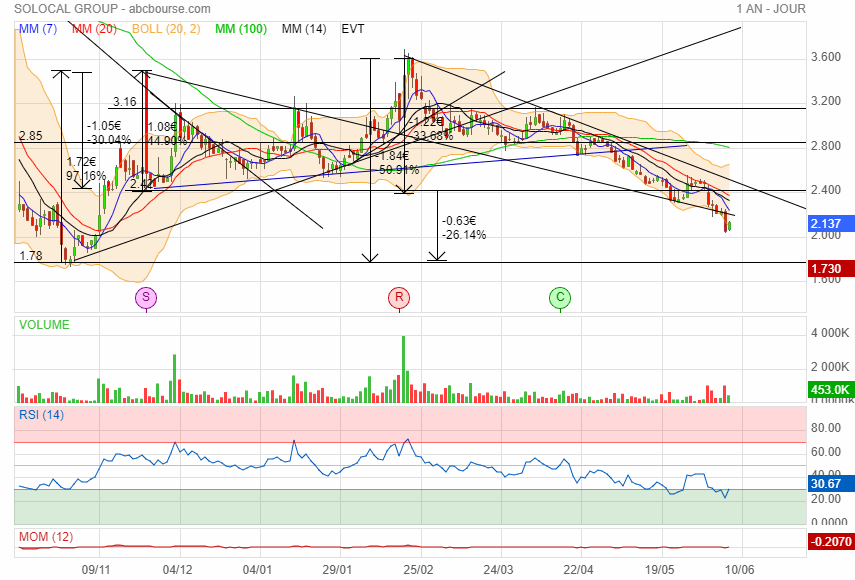The height and width of the screenshot is (580, 855).
Task: Click the red -0.2070 momentum badge
Action: 830,541
